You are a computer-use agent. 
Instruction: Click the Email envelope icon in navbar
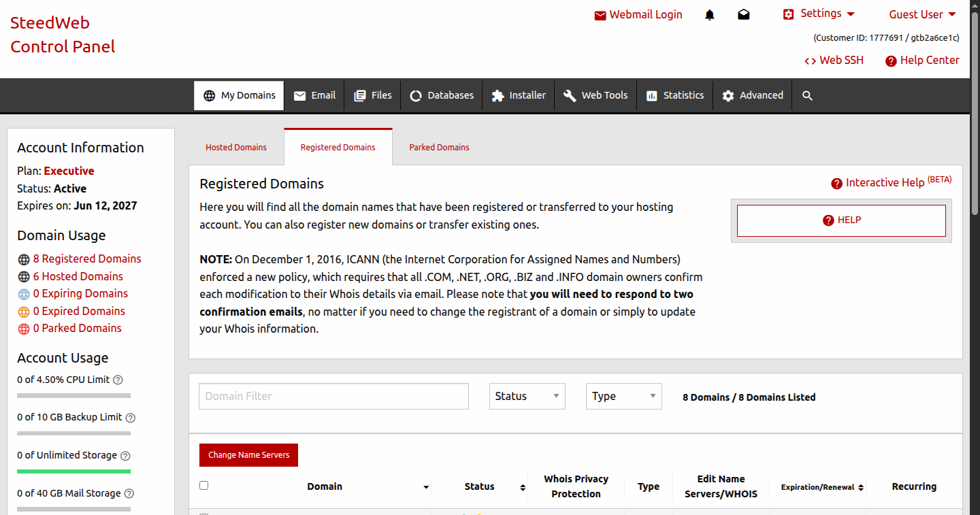click(299, 96)
